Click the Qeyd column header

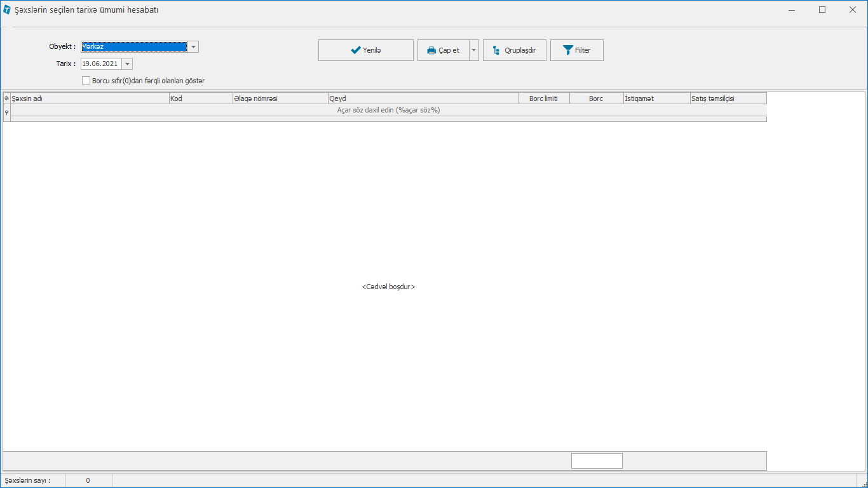423,98
